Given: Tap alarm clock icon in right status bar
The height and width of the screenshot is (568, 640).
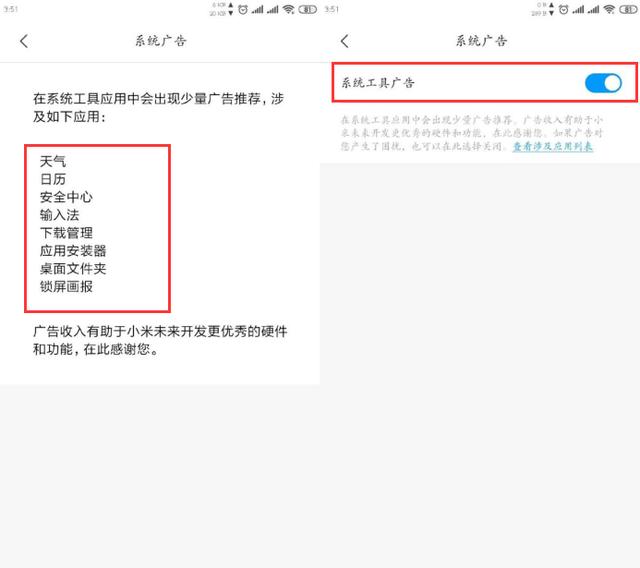Looking at the screenshot, I should point(564,9).
